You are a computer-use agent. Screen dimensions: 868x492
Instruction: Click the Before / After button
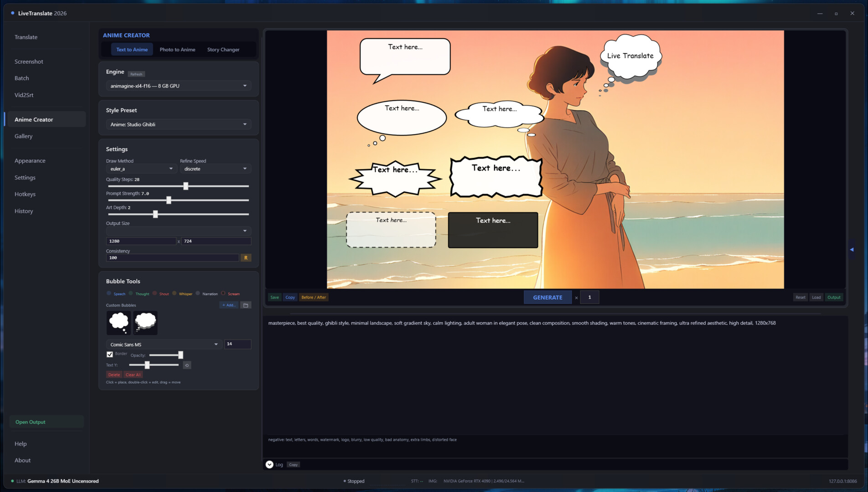pyautogui.click(x=313, y=297)
